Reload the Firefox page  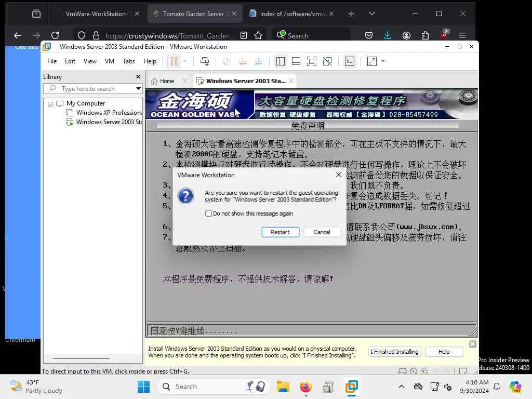point(55,35)
